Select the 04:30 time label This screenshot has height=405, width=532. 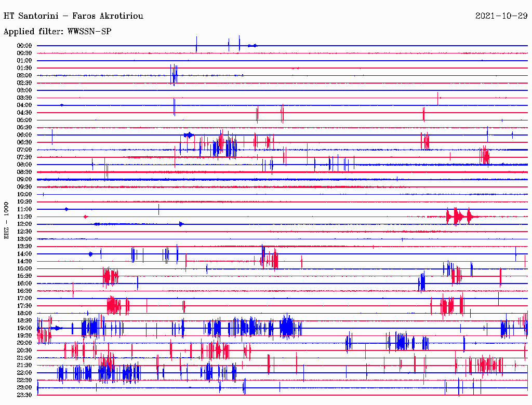24,113
